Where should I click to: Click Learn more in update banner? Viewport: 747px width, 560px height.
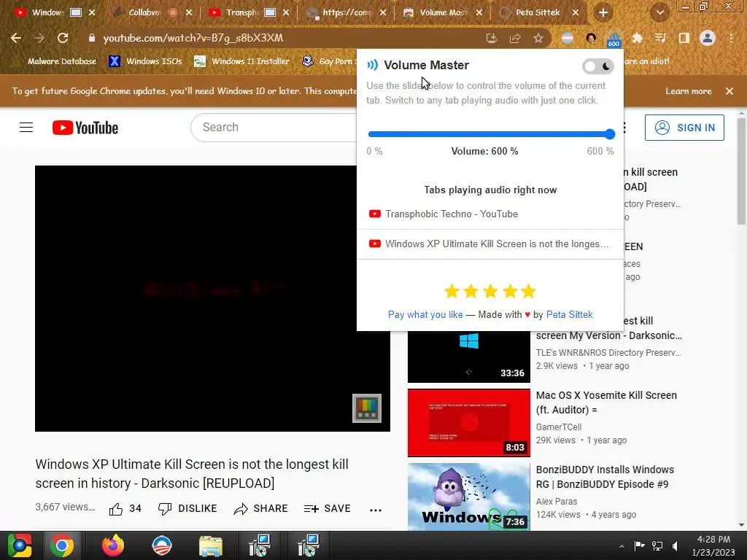(689, 91)
